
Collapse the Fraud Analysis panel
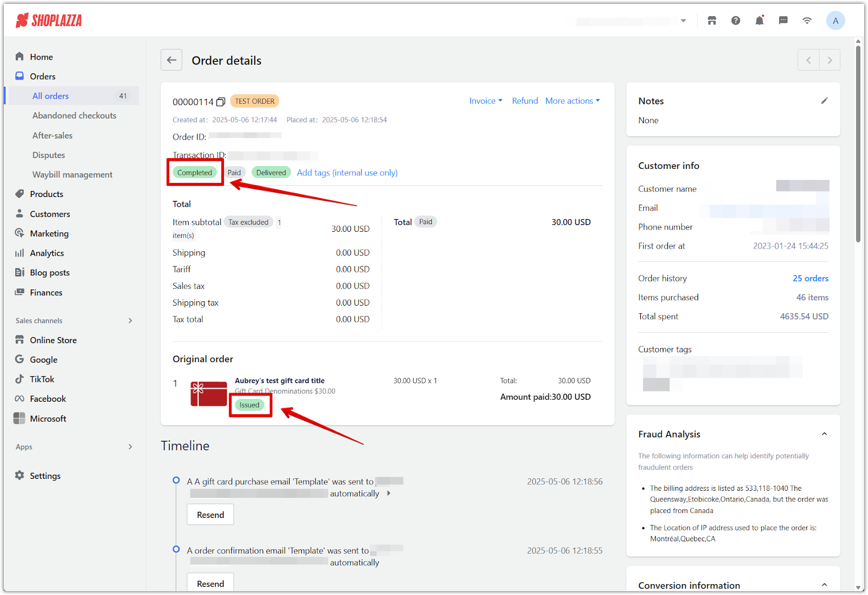pos(824,434)
